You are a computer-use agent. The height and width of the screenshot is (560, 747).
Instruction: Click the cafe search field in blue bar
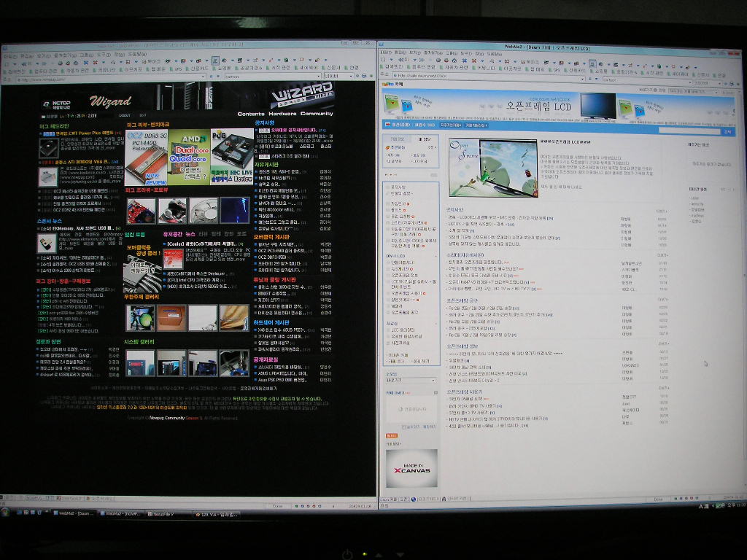(x=689, y=131)
